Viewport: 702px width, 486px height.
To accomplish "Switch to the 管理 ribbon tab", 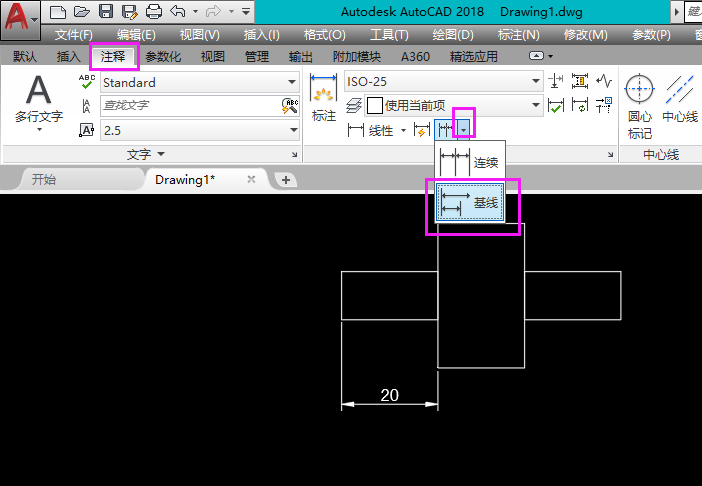I will pos(257,56).
